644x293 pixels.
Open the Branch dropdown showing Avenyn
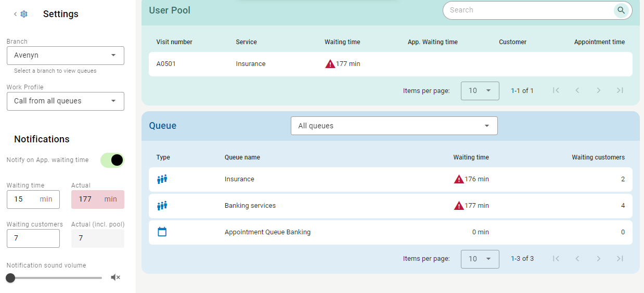point(66,56)
